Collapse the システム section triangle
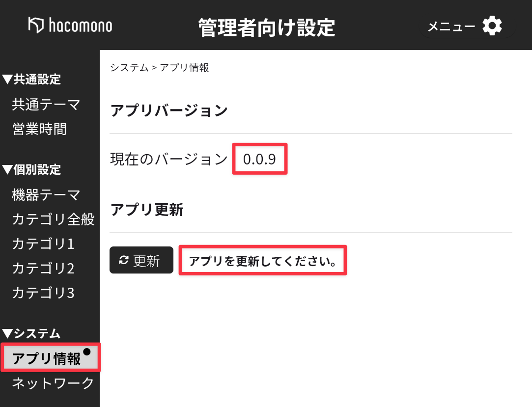 (7, 334)
